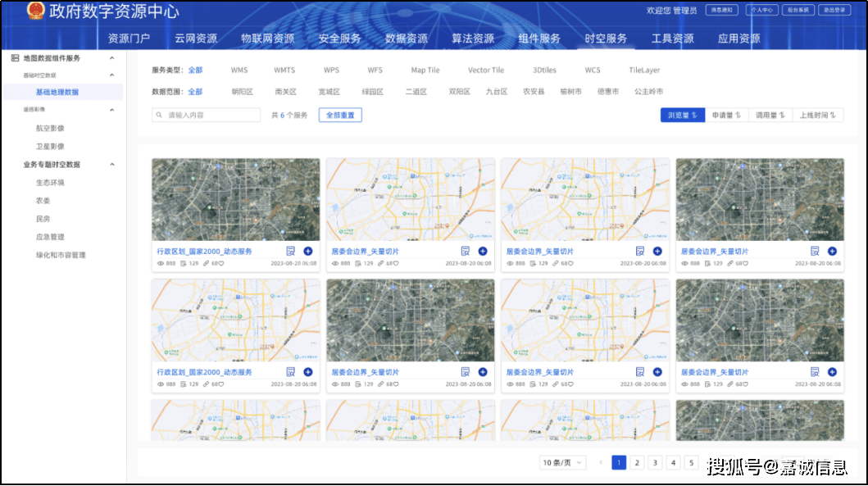868x486 pixels.
Task: Click plus icon on the street-map 行政区划_国家2000_动态服务 card
Action: click(308, 372)
